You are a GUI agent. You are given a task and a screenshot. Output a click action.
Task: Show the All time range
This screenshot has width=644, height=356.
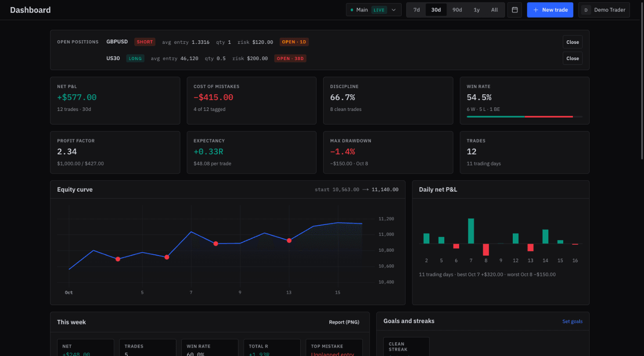494,10
